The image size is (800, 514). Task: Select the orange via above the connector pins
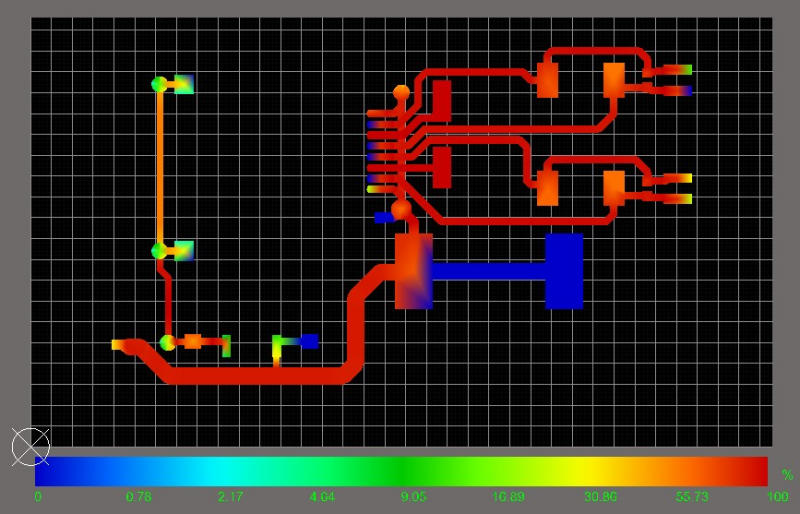402,93
